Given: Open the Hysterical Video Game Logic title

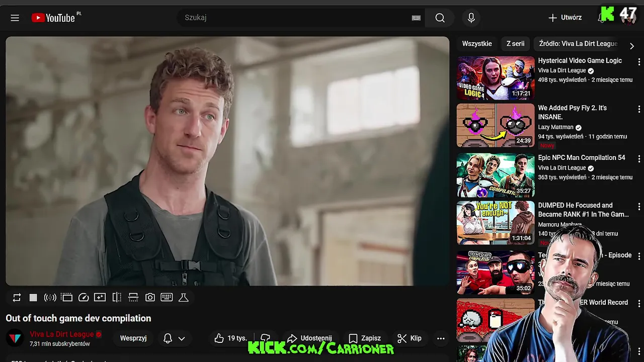Looking at the screenshot, I should (x=580, y=61).
